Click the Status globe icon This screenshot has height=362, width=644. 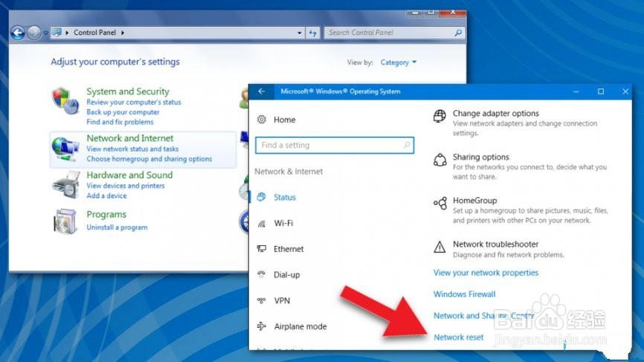pos(261,197)
